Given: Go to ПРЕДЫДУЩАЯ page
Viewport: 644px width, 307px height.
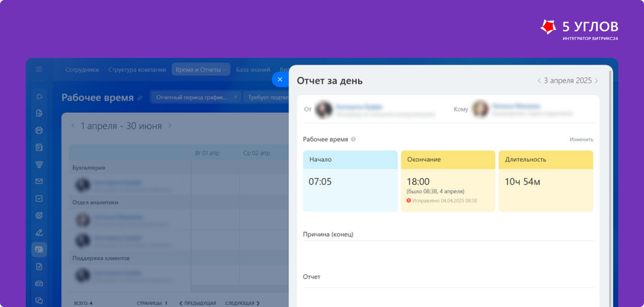Looking at the screenshot, I should pos(198,303).
